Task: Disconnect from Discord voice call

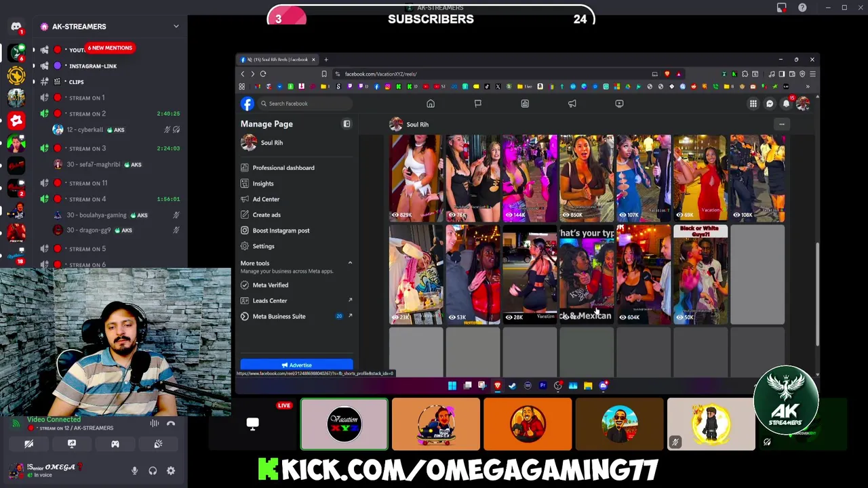Action: [x=171, y=424]
